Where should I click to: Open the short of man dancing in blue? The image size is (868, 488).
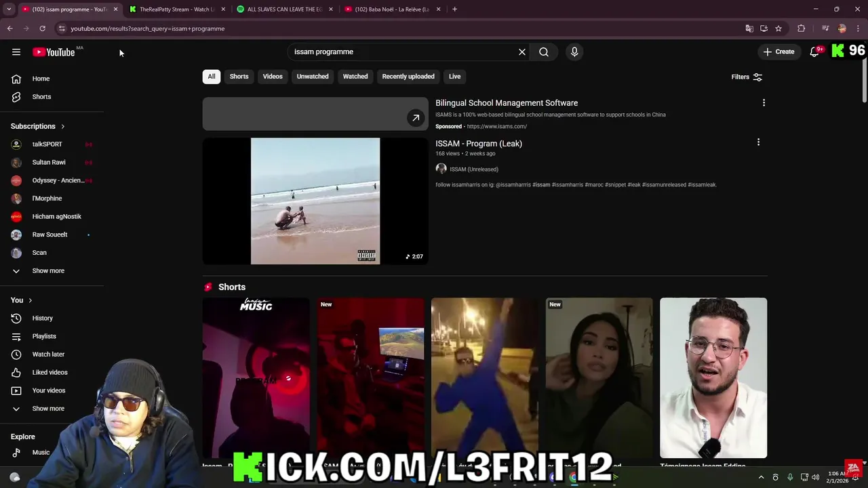pyautogui.click(x=484, y=378)
